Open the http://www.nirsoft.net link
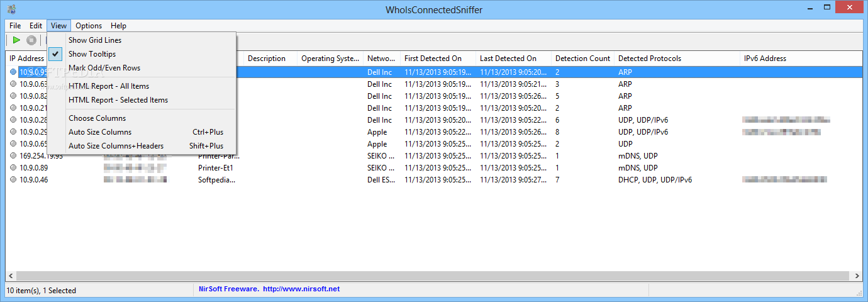868x302 pixels. (301, 289)
